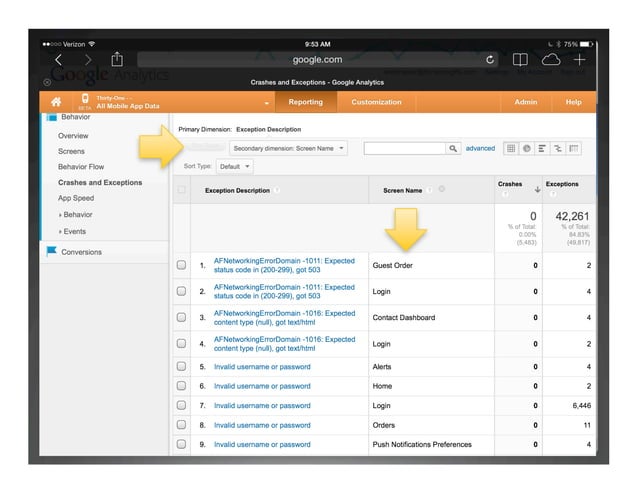This screenshot has width=638, height=493.
Task: Check the select-all header checkbox
Action: coord(181,190)
